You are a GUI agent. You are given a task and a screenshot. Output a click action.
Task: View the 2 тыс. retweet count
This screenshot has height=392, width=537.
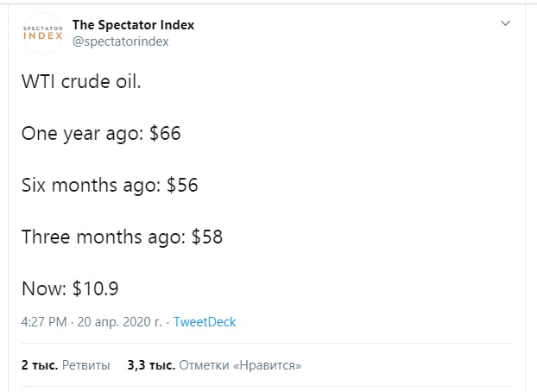click(40, 365)
